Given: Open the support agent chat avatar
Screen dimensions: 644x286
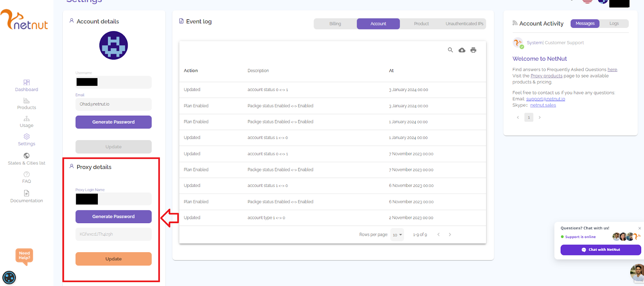Looking at the screenshot, I should pyautogui.click(x=637, y=273).
